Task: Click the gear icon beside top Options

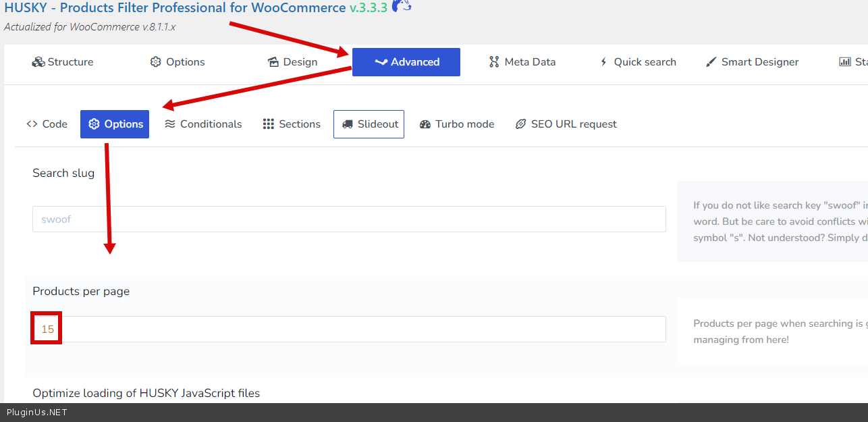Action: pos(156,62)
